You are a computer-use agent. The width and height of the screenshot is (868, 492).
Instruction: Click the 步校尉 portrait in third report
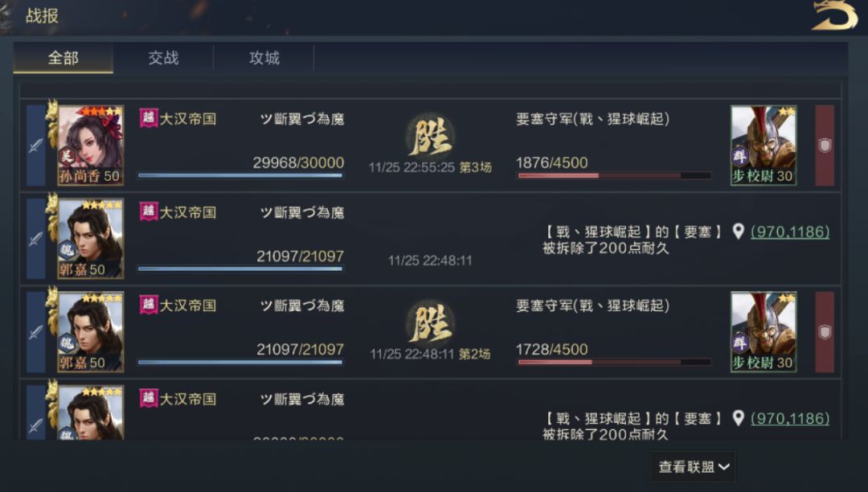point(763,332)
